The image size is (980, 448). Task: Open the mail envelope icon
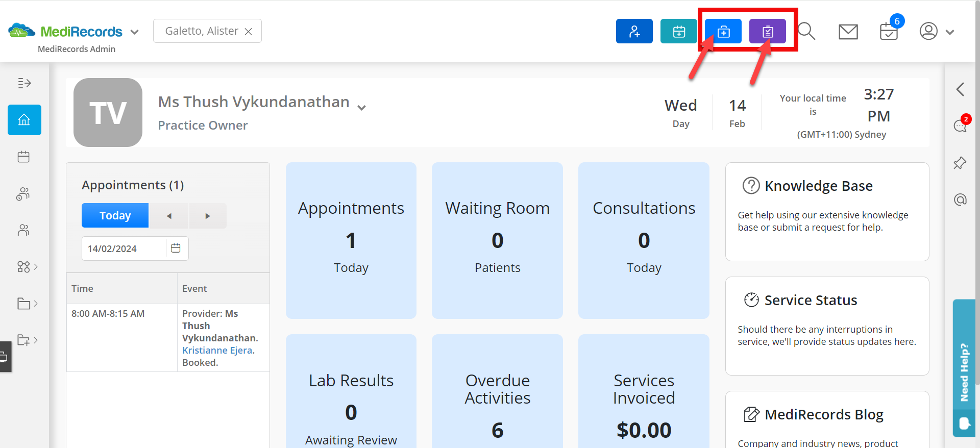(848, 32)
